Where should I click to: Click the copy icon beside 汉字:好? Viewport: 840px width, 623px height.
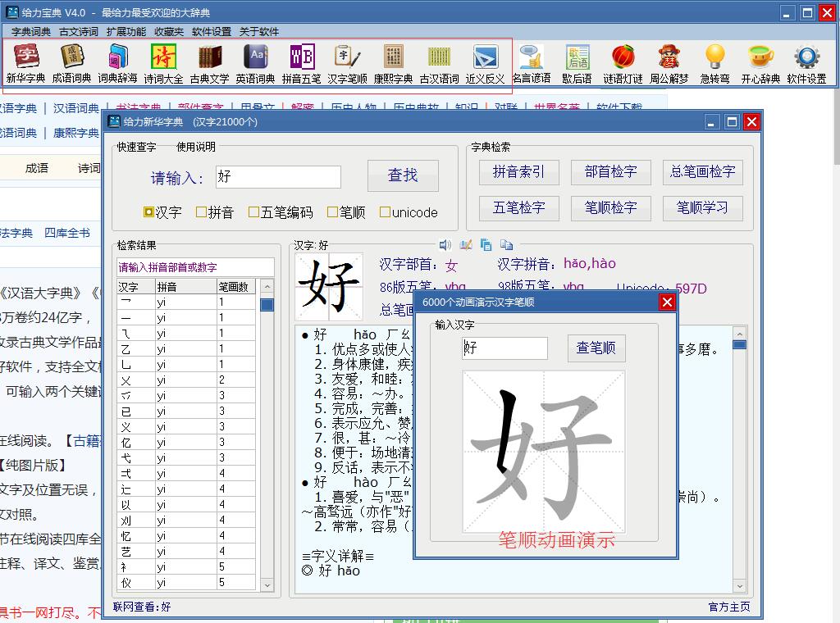pos(486,245)
